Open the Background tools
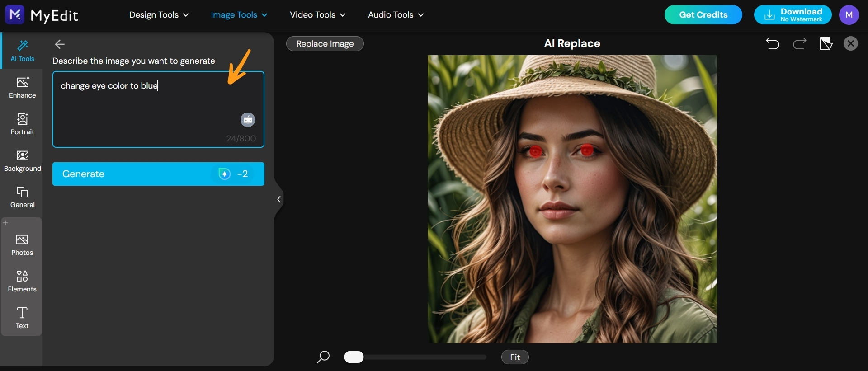The image size is (868, 371). coord(22,161)
